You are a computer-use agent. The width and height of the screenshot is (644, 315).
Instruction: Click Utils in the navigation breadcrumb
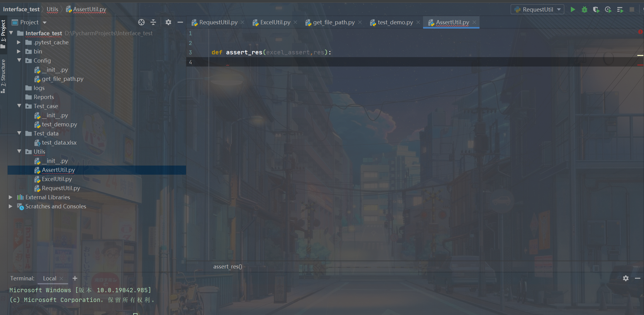click(x=53, y=9)
